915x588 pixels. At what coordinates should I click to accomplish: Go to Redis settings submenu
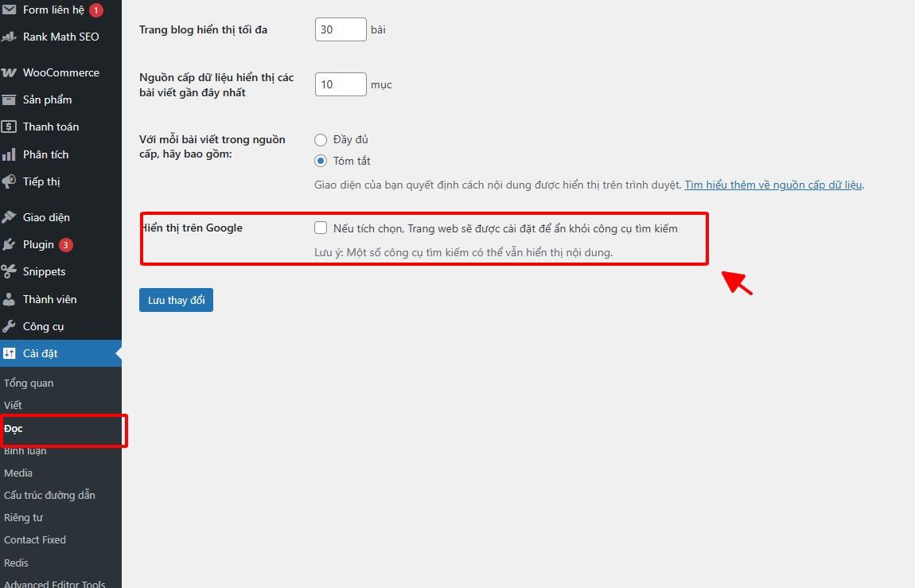pyautogui.click(x=17, y=563)
